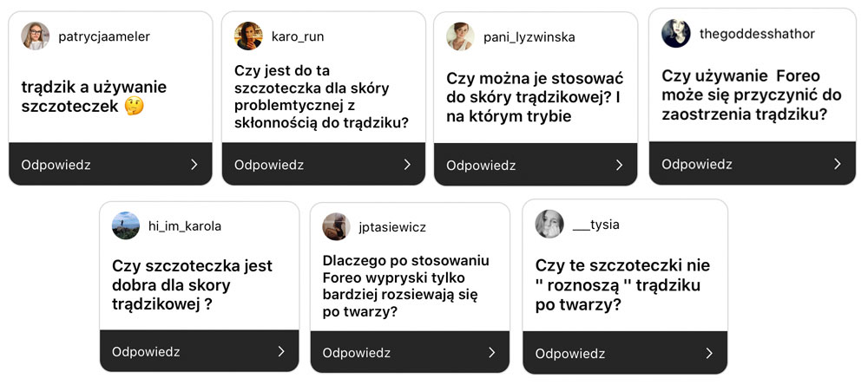Click the jptasiewicz username
The width and height of the screenshot is (868, 385).
coord(392,227)
